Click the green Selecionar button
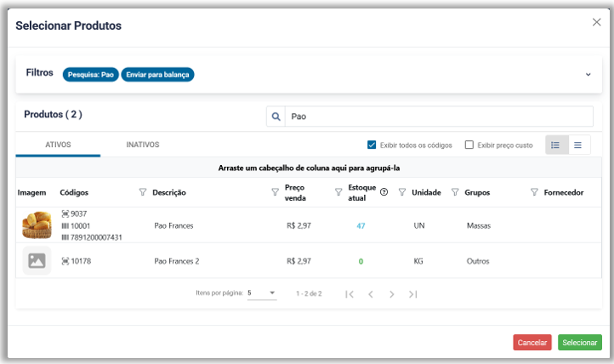 579,342
